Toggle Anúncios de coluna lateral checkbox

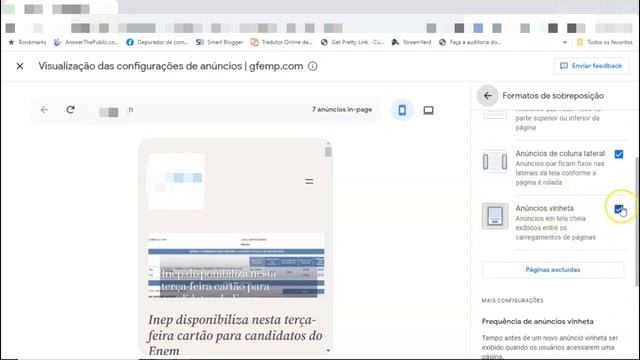coord(619,154)
